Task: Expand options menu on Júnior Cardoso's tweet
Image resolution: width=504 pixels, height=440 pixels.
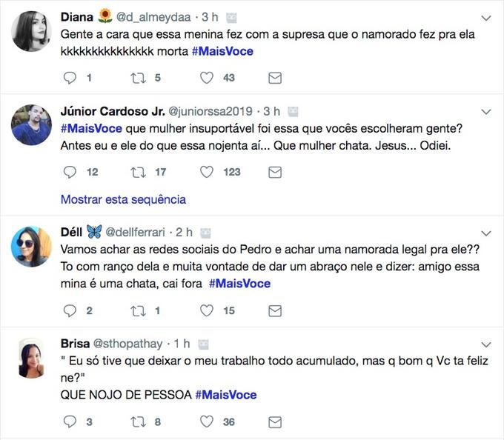Action: coord(486,111)
